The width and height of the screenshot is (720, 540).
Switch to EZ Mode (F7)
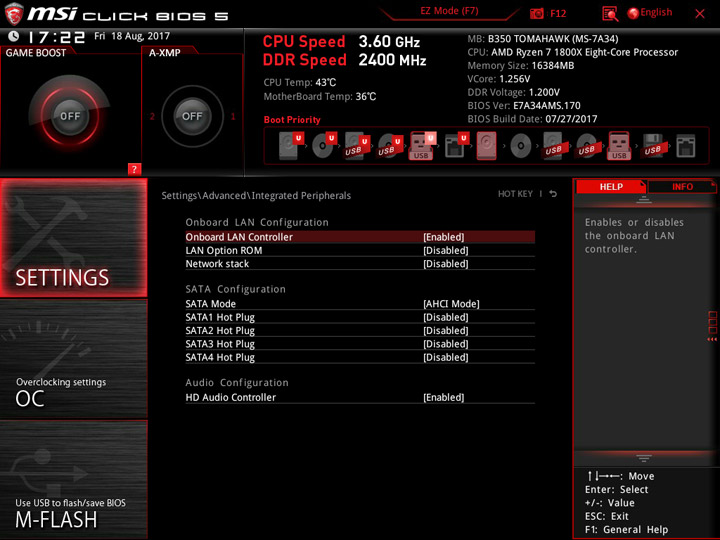[449, 11]
